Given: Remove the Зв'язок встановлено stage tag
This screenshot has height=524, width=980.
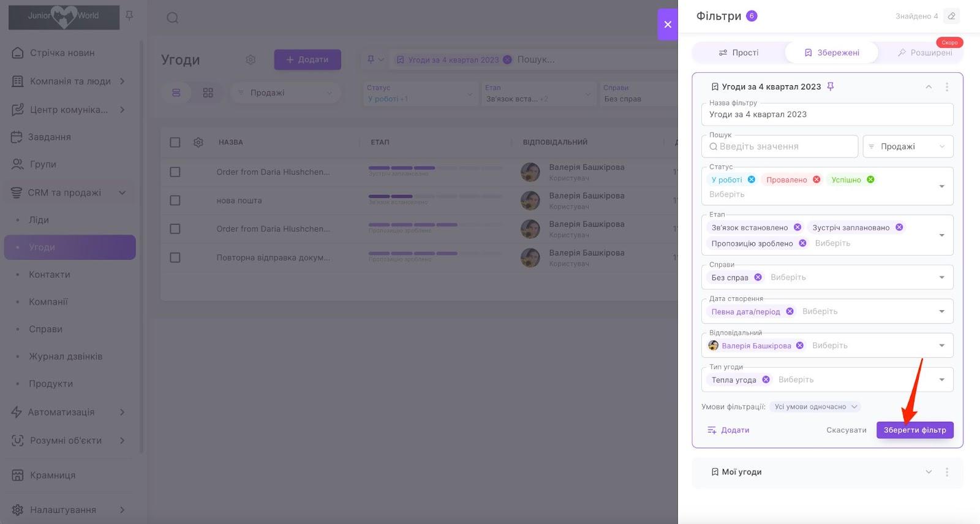Looking at the screenshot, I should [797, 227].
